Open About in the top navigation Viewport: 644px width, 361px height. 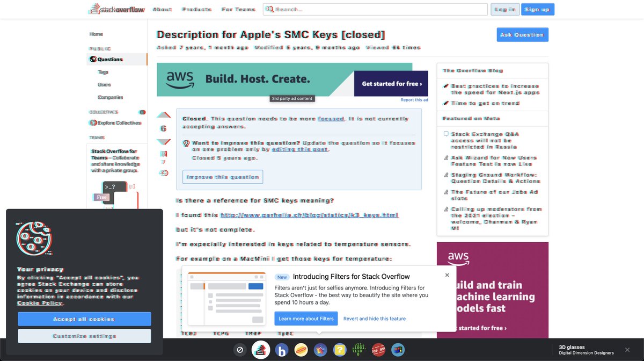coord(163,10)
